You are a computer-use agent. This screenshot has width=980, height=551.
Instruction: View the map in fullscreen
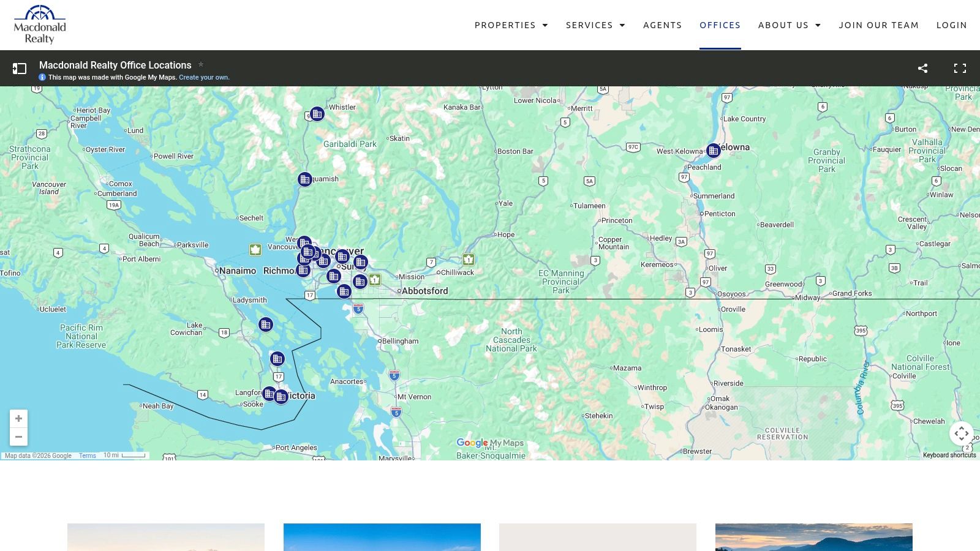(960, 68)
